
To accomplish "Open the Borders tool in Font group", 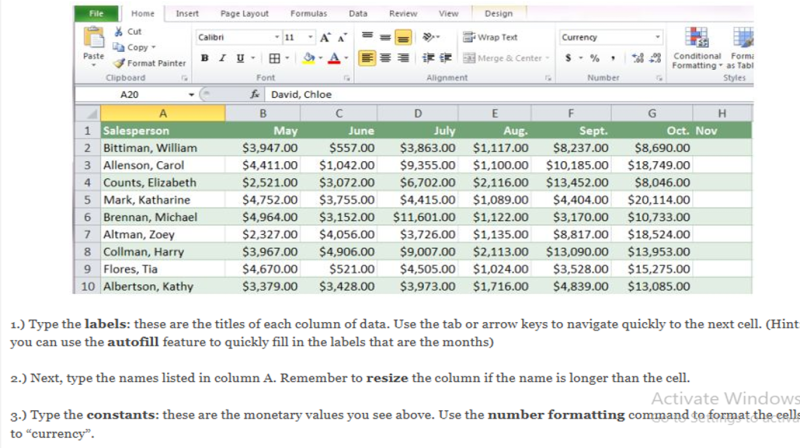I will (274, 58).
